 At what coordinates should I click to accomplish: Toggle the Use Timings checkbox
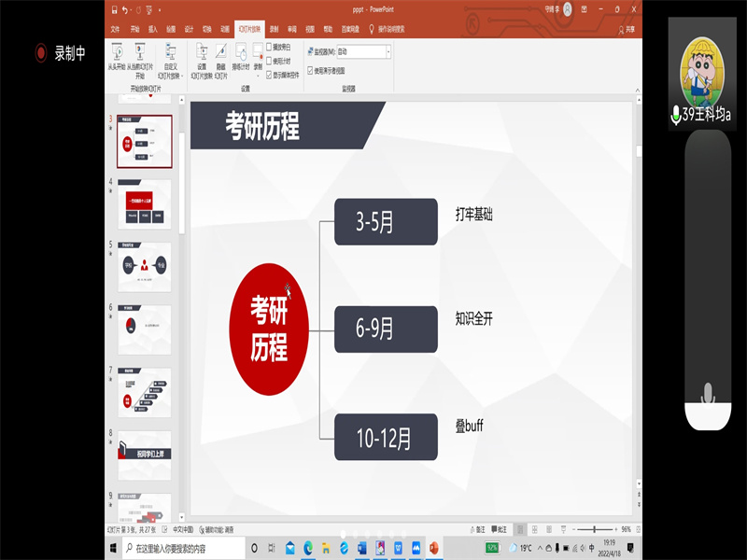[x=270, y=60]
